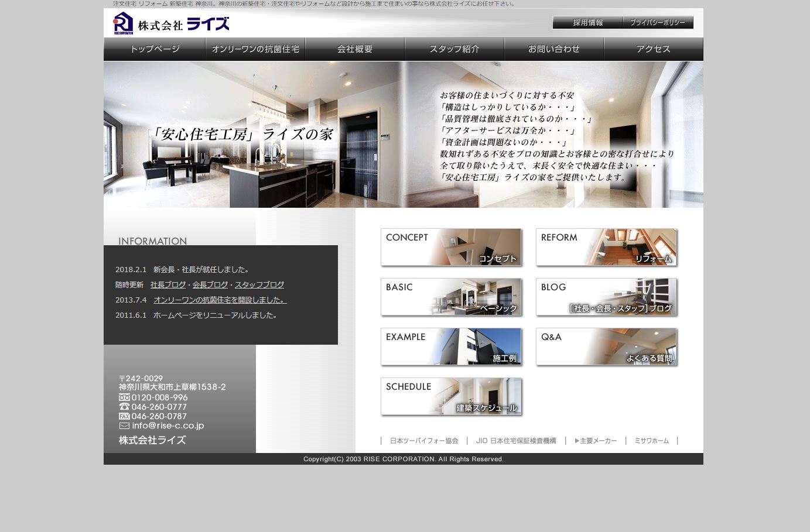This screenshot has height=532, width=810.
Task: Expand the ▶主要メーカー footer entry
Action: pos(596,441)
